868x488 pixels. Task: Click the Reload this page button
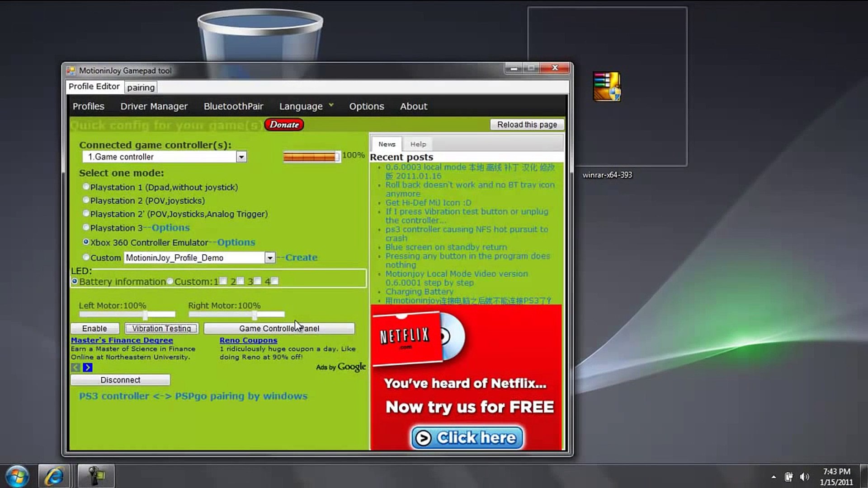click(x=527, y=125)
